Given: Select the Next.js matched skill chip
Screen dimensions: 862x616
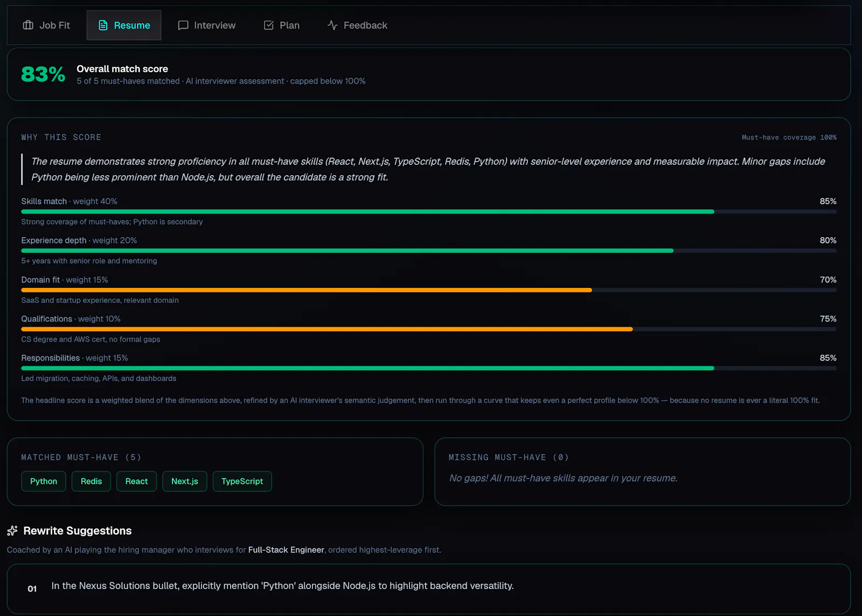Looking at the screenshot, I should (185, 481).
